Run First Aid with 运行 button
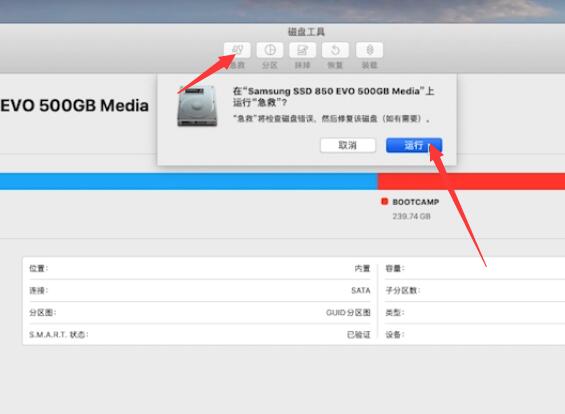The width and height of the screenshot is (565, 414). click(x=414, y=145)
